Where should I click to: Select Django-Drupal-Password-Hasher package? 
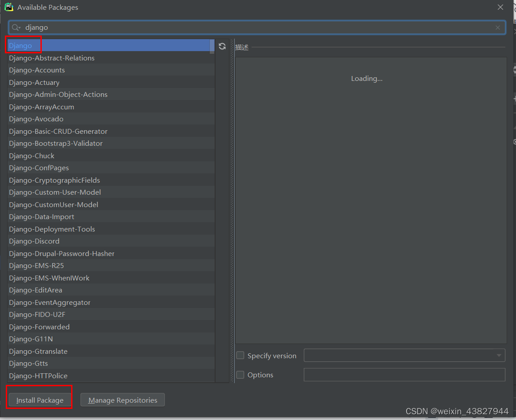tap(111, 253)
